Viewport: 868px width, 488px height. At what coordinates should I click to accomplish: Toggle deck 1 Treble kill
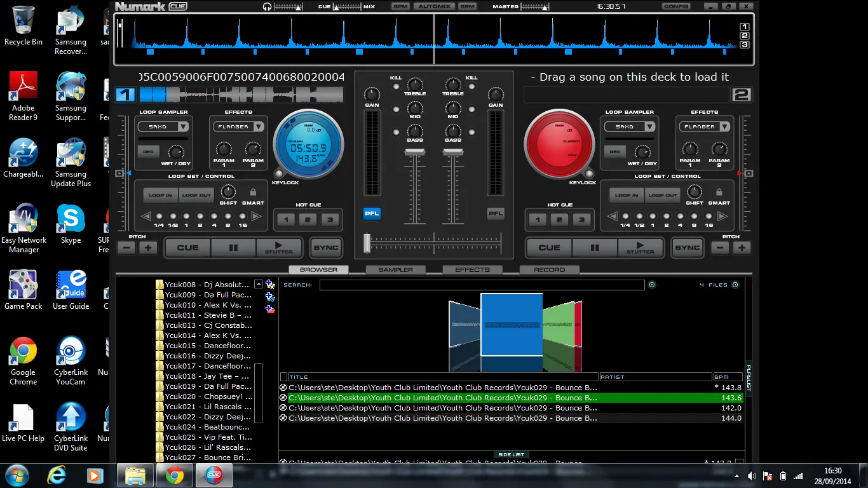point(396,86)
